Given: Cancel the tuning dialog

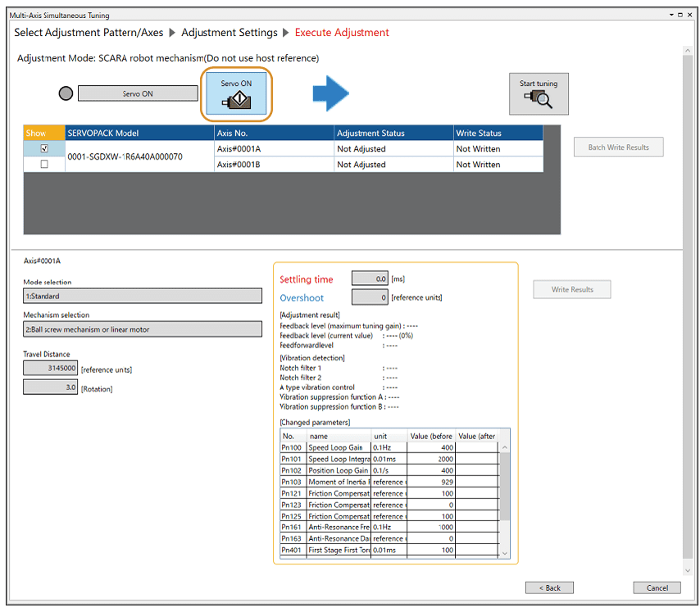Looking at the screenshot, I should point(657,587).
